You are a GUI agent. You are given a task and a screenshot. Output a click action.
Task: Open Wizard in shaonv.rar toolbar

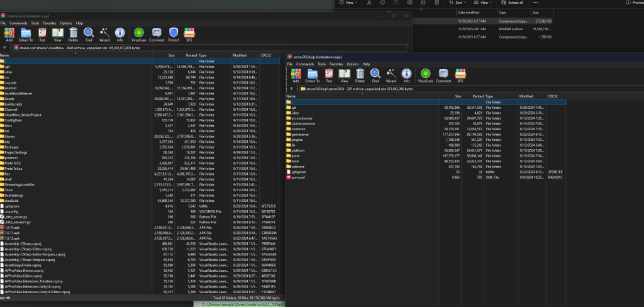click(104, 33)
